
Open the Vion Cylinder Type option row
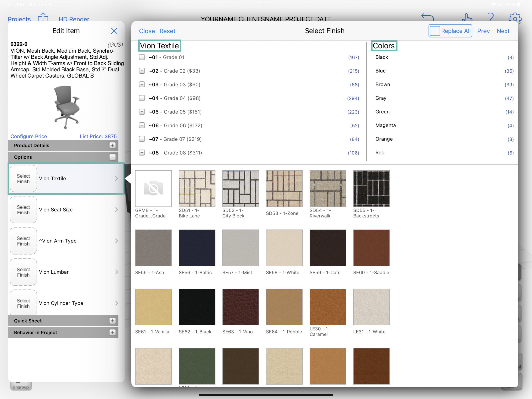pos(66,303)
